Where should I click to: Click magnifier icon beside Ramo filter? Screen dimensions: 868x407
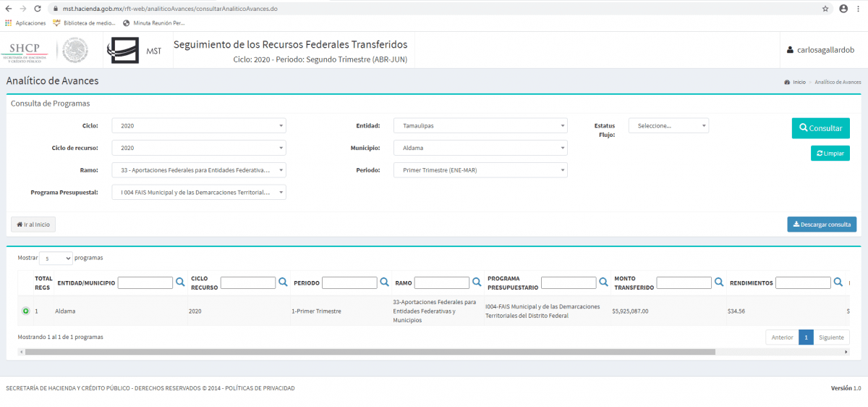coord(477,282)
